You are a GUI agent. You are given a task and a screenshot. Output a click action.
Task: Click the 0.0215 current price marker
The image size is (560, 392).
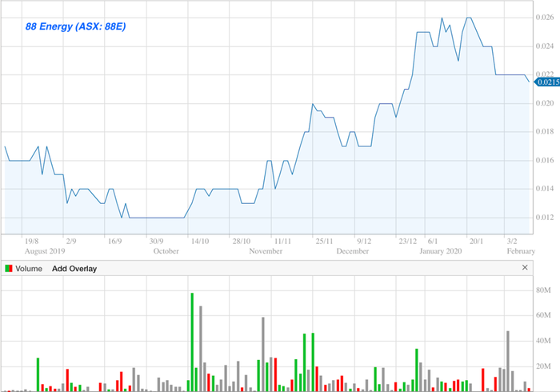pos(547,82)
